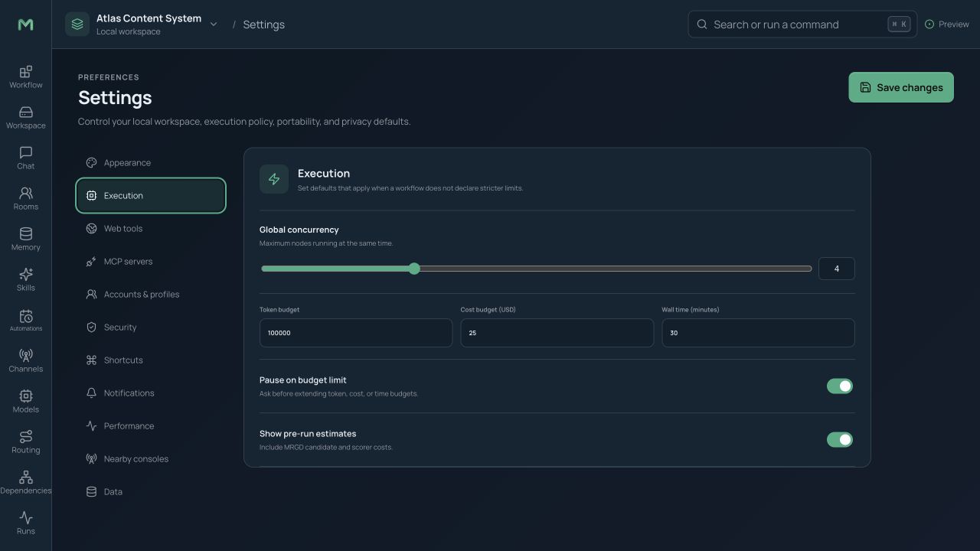Click the Global concurrency value box
The width and height of the screenshot is (980, 551).
836,269
